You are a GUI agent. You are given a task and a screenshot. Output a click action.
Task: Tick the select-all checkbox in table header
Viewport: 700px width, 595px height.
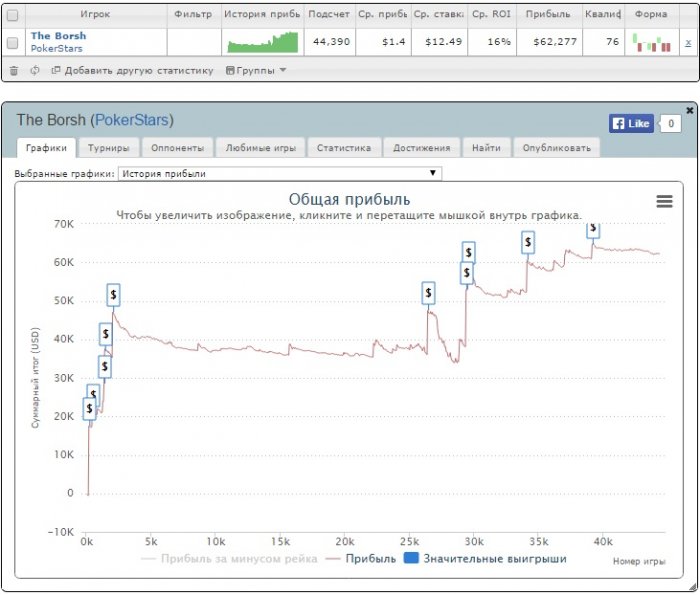pos(12,15)
